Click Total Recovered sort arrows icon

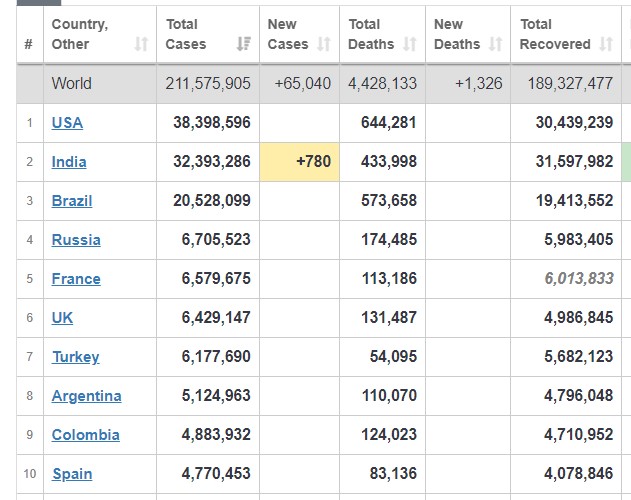[x=606, y=44]
